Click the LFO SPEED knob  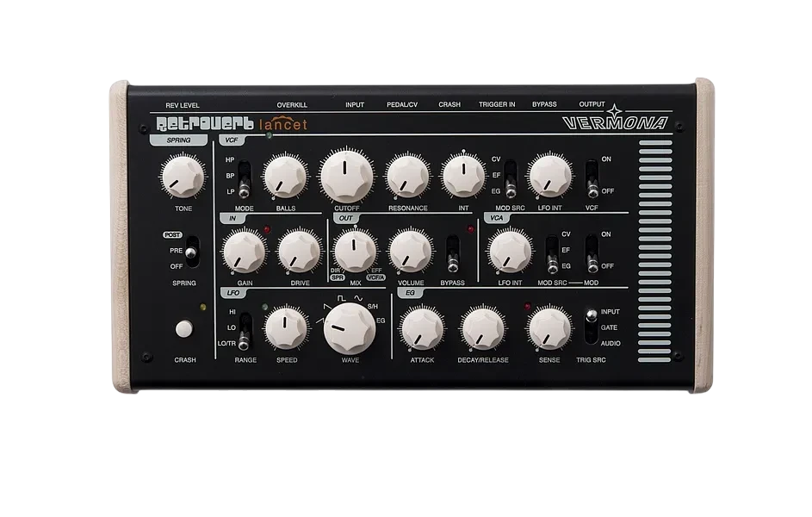[x=286, y=328]
